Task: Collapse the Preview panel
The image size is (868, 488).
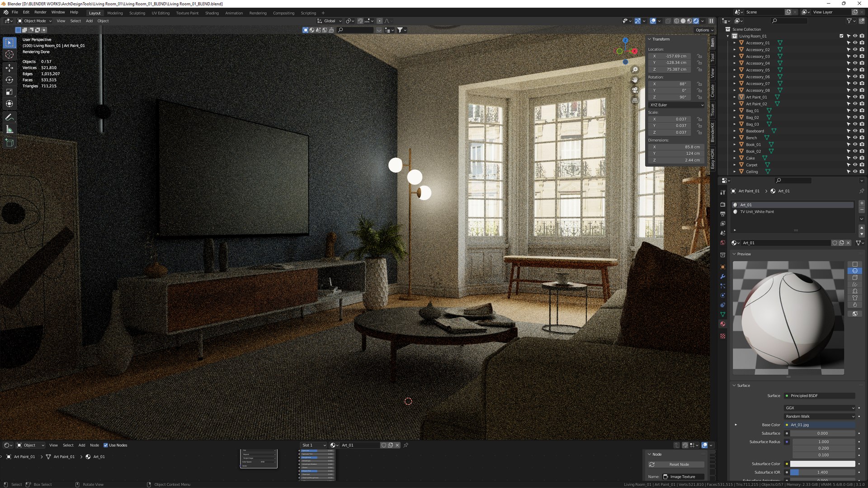Action: coord(734,254)
